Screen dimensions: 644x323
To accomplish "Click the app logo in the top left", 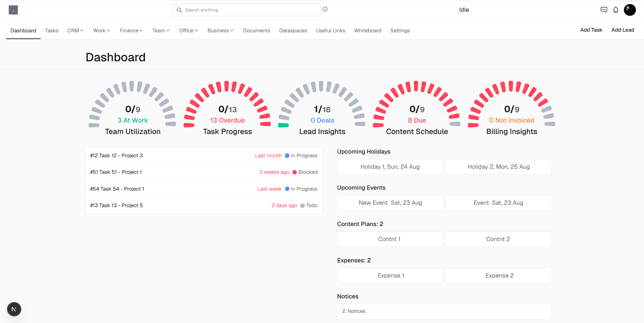I will click(x=13, y=10).
